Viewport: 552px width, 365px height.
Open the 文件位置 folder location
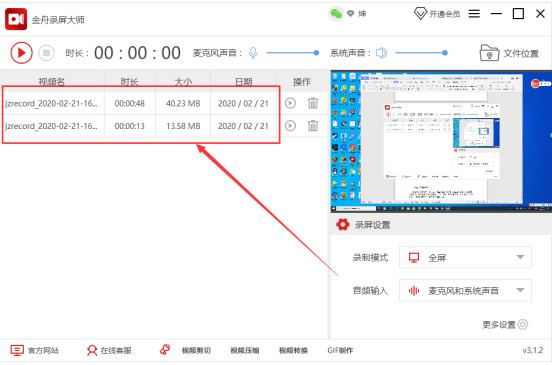tap(509, 53)
